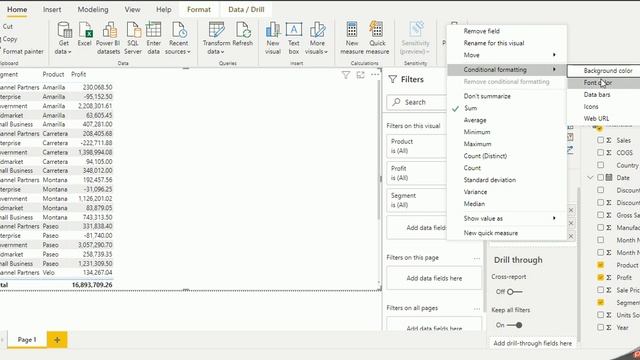Screen dimensions: 640x360
Task: Click New quick measure menu item
Action: 506,233
